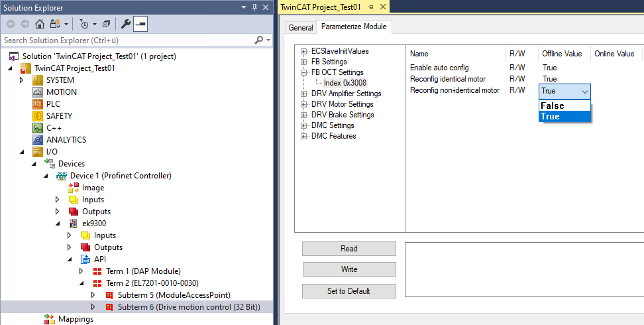Click the Profinet Controller device icon
Image resolution: width=644 pixels, height=325 pixels.
point(62,175)
